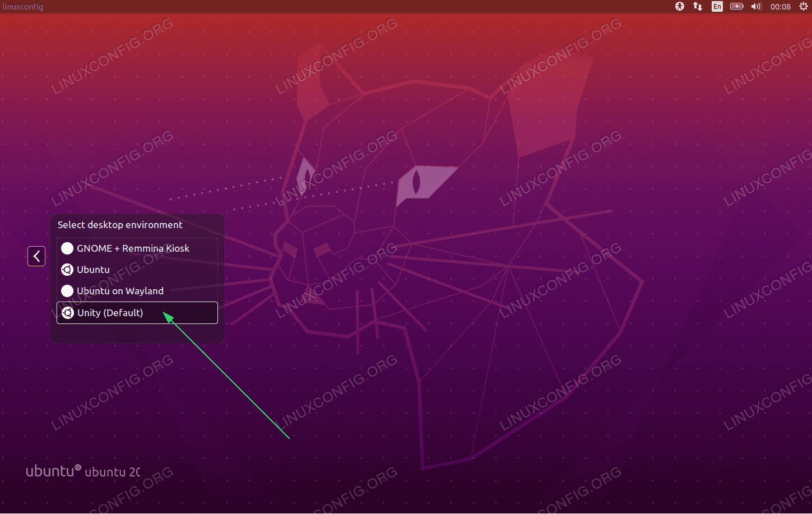This screenshot has height=514, width=812.
Task: Select GNOME + Remmina Kiosk session
Action: click(137, 248)
